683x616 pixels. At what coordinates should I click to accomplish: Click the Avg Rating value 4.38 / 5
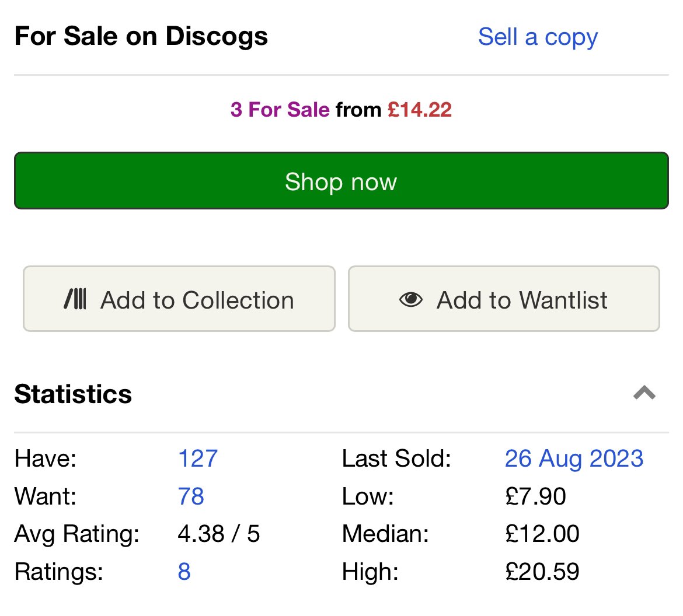[x=218, y=534]
